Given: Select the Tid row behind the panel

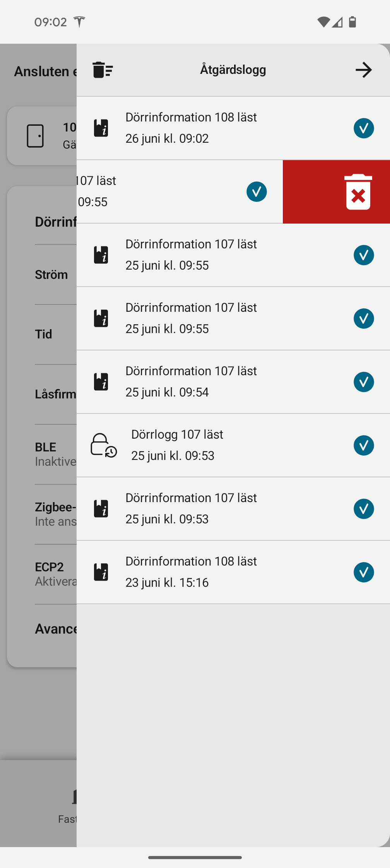Looking at the screenshot, I should 44,334.
